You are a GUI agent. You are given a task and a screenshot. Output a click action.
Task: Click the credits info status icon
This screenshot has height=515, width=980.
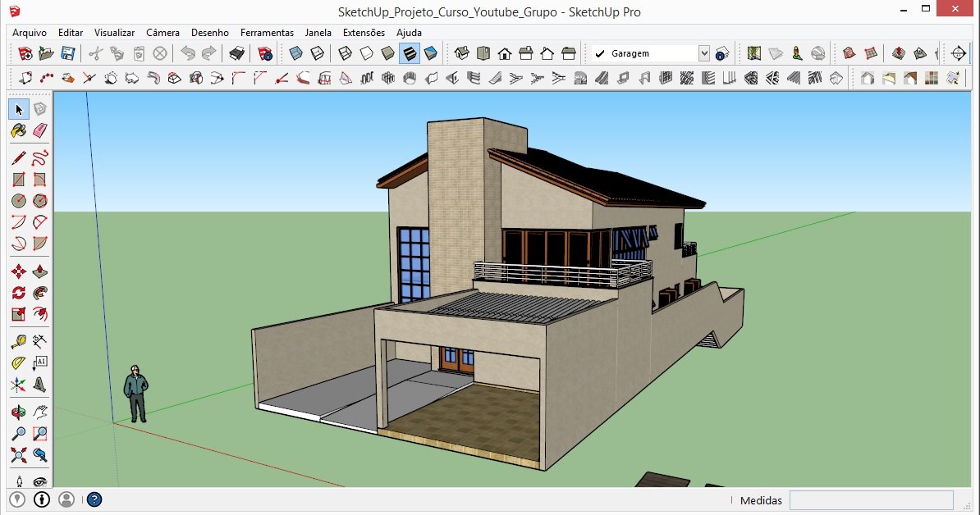(x=42, y=499)
